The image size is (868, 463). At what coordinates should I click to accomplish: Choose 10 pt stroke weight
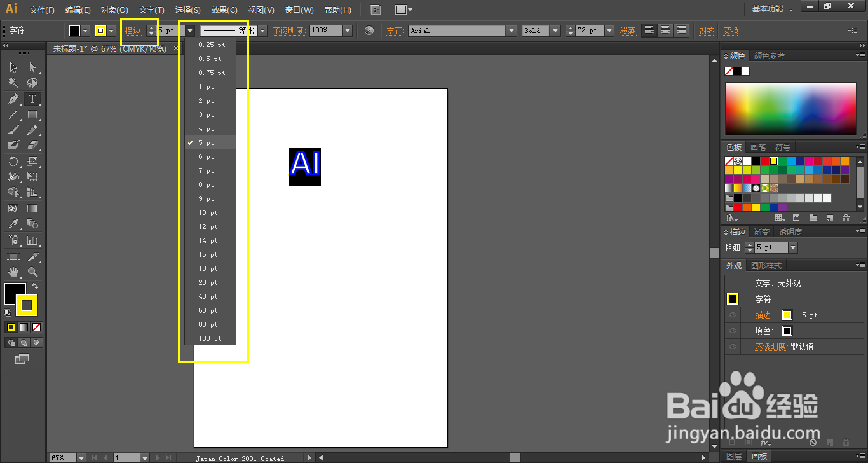(210, 213)
